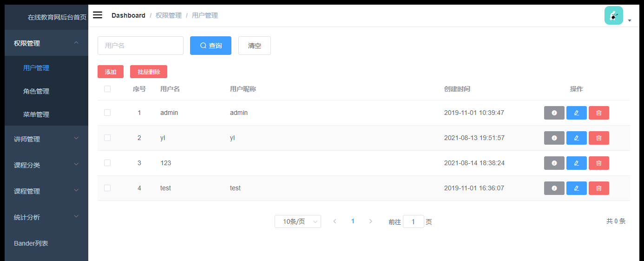This screenshot has height=261, width=644.
Task: Go to previous page arrow
Action: pos(335,221)
